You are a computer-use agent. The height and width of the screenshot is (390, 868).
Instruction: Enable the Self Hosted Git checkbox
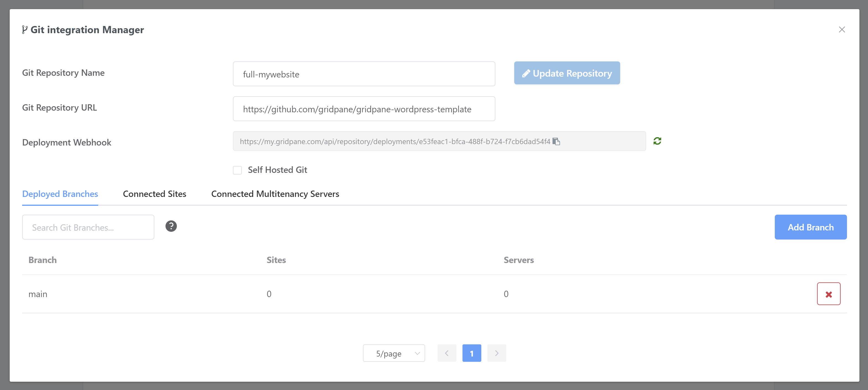point(237,170)
